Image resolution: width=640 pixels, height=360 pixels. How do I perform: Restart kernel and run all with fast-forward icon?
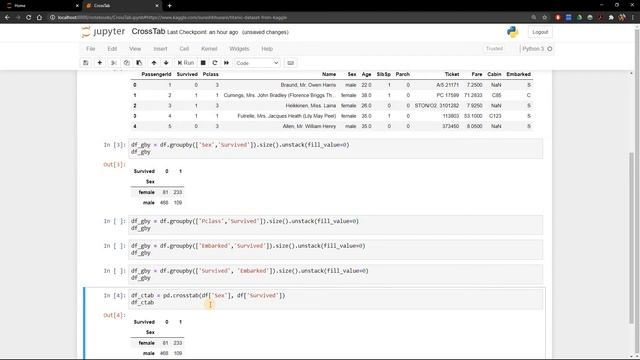[x=227, y=63]
